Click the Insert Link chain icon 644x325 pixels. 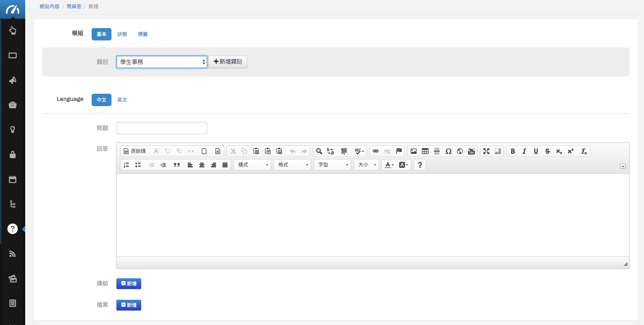(x=376, y=151)
